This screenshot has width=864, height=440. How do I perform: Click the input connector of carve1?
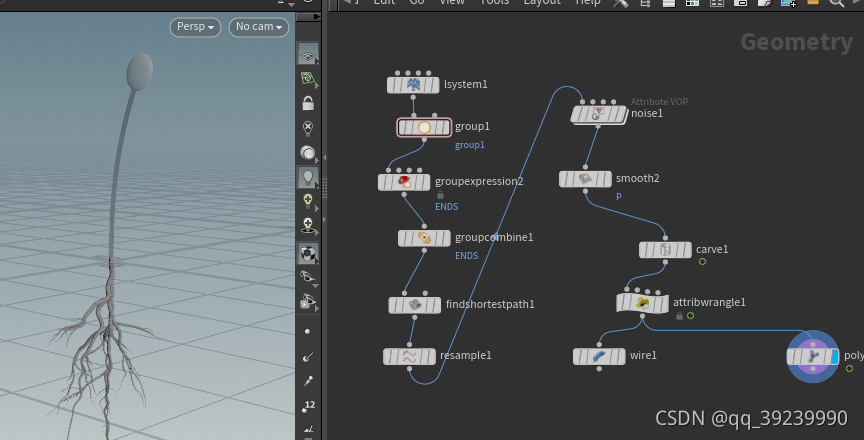(665, 238)
